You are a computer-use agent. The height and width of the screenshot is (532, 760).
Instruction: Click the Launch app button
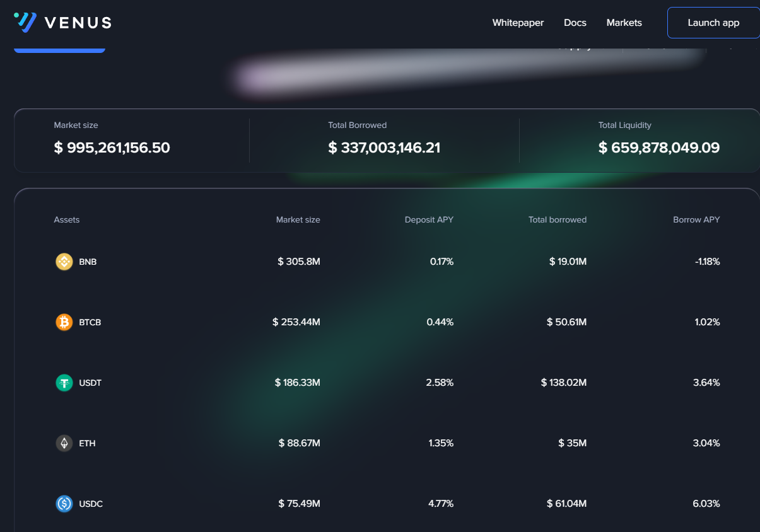pyautogui.click(x=713, y=23)
